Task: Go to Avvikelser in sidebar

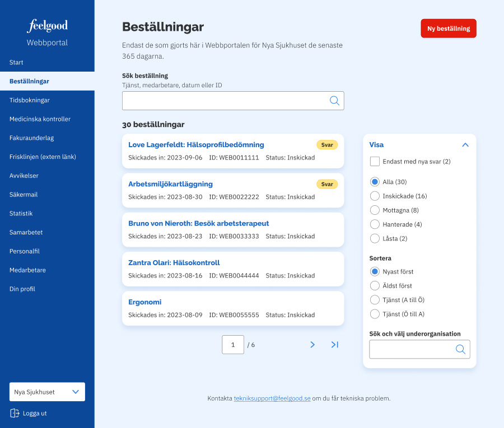Action: (x=47, y=176)
